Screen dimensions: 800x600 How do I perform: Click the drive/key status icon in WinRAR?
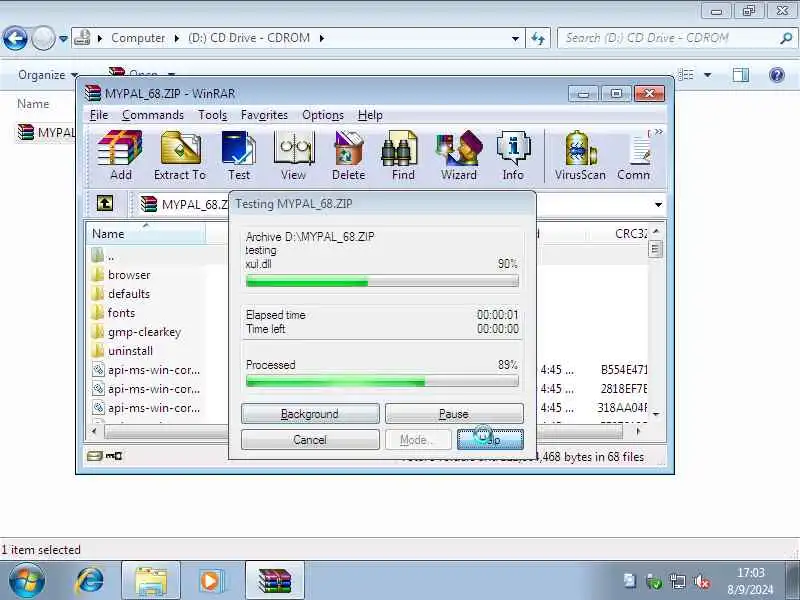(104, 456)
